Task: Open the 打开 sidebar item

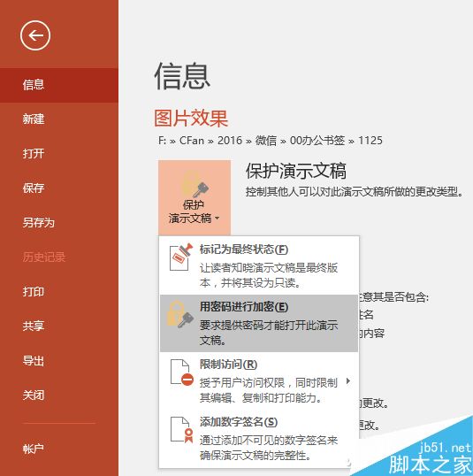Action: pyautogui.click(x=59, y=154)
